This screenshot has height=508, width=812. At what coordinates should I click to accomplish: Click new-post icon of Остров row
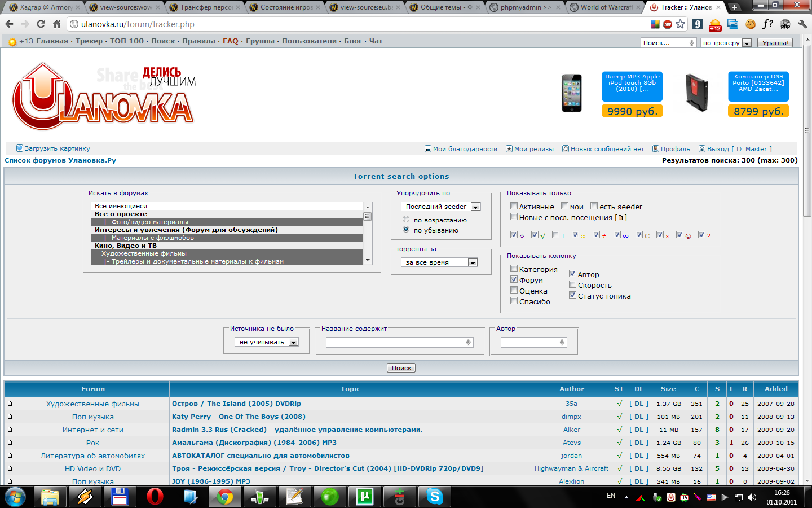point(10,404)
